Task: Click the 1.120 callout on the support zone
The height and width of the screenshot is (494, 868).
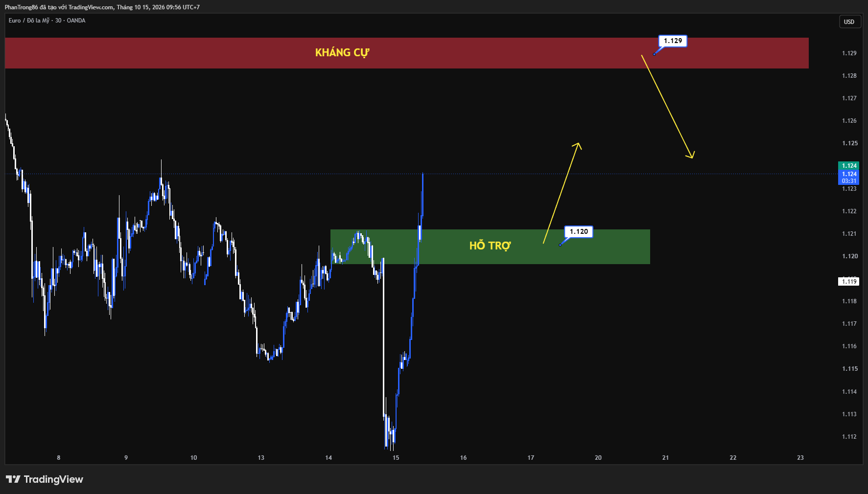Action: pyautogui.click(x=579, y=232)
